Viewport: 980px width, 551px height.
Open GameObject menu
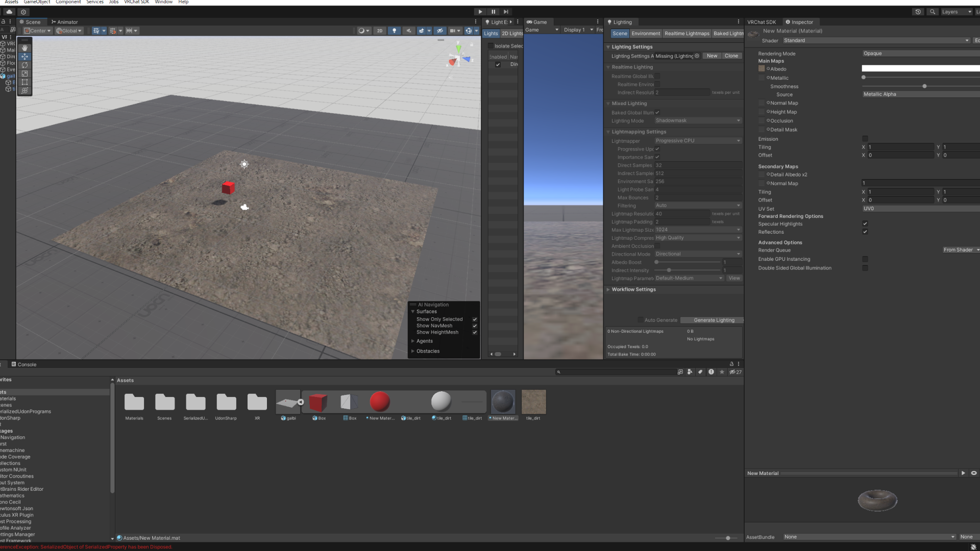(37, 2)
